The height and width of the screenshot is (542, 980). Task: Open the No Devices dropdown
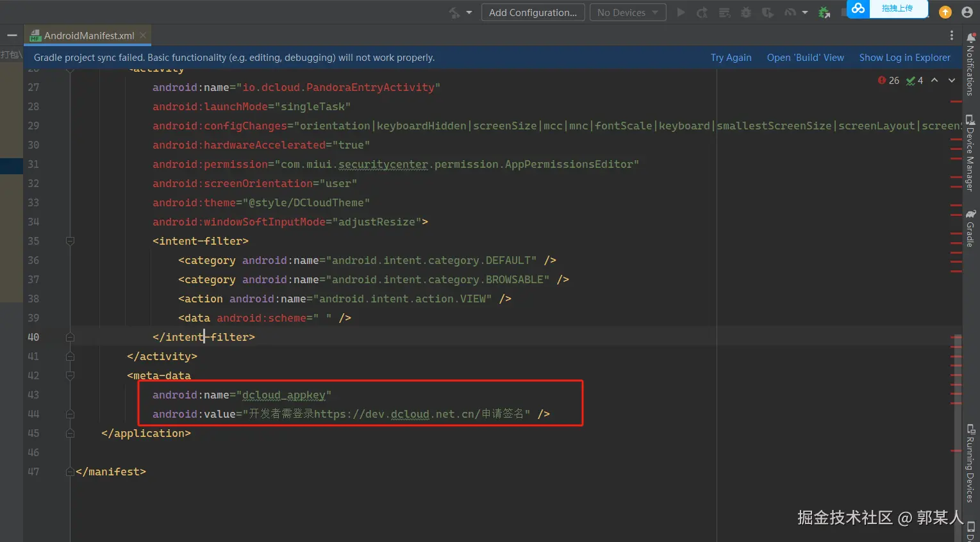point(627,12)
